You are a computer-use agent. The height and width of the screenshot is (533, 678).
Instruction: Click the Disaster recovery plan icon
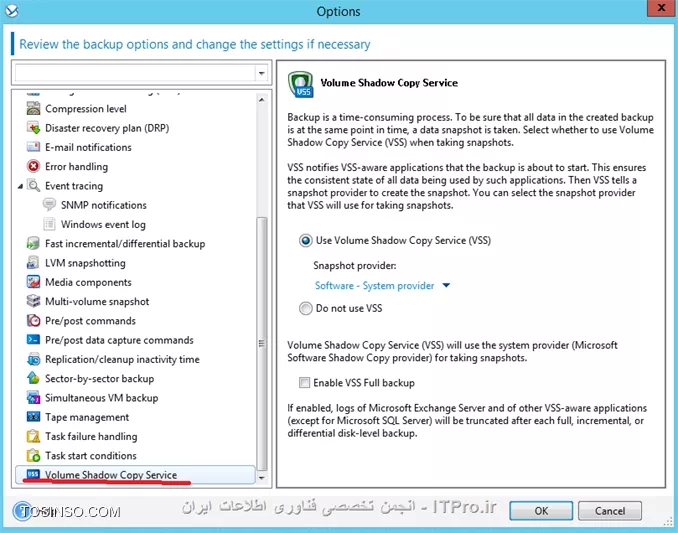pyautogui.click(x=33, y=128)
